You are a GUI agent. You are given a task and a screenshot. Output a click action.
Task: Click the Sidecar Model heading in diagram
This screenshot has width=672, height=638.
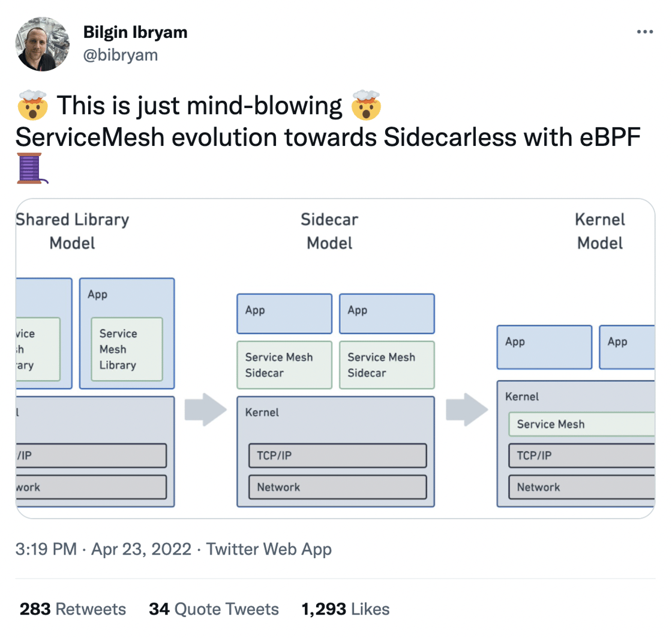(x=329, y=231)
